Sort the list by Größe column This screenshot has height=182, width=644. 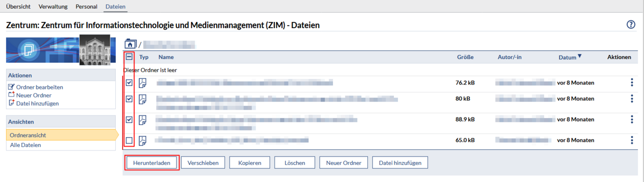(465, 57)
